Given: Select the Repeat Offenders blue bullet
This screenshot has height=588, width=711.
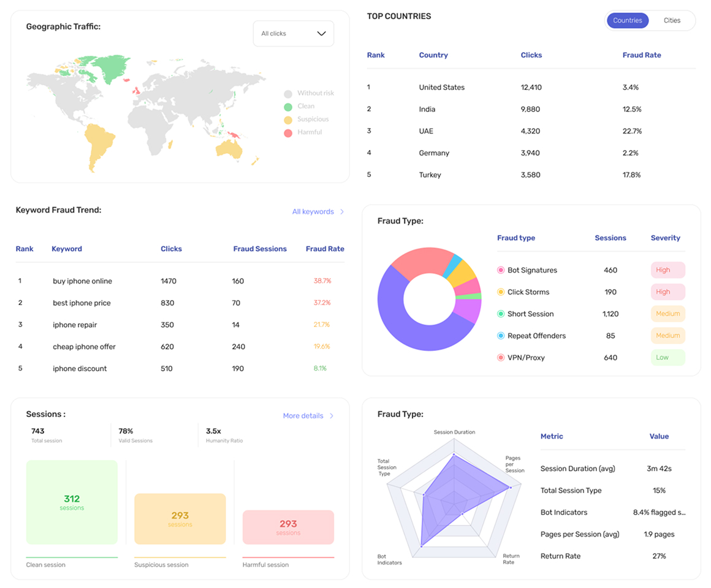Looking at the screenshot, I should point(501,336).
